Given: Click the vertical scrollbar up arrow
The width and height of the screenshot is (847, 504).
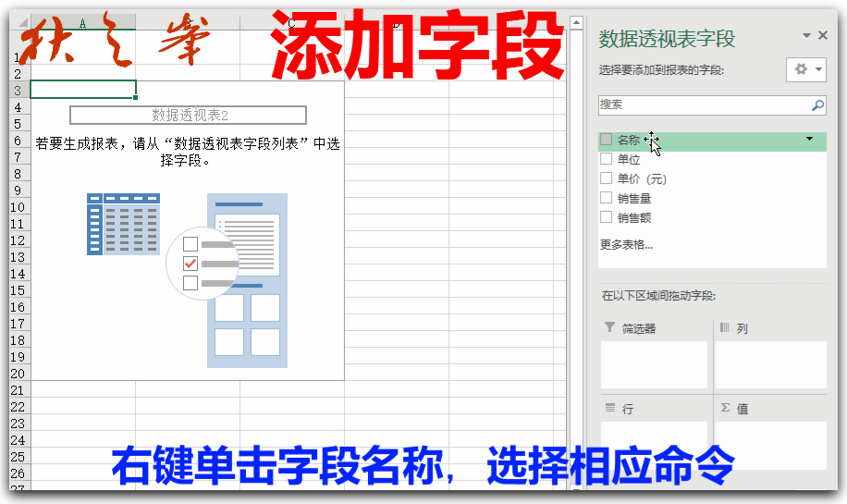Looking at the screenshot, I should point(576,23).
